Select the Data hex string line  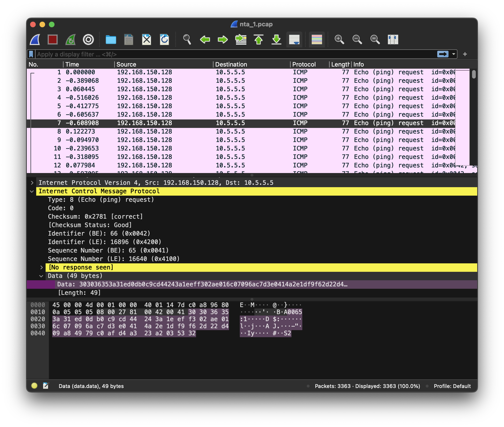[252, 285]
